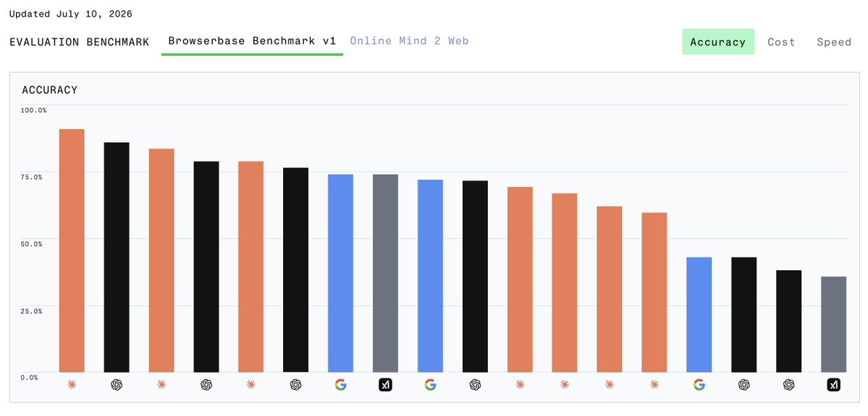Click the final OpenAI icon near chart end

pyautogui.click(x=789, y=384)
